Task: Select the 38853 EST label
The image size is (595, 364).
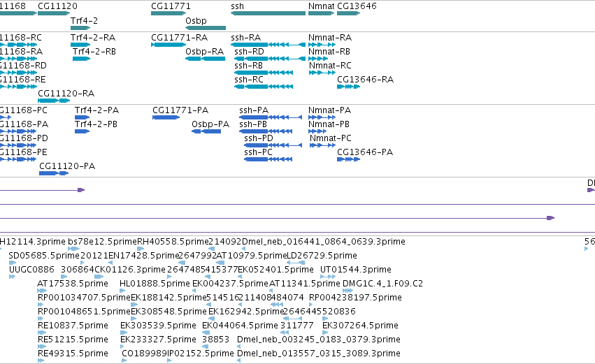Action: coord(215,340)
